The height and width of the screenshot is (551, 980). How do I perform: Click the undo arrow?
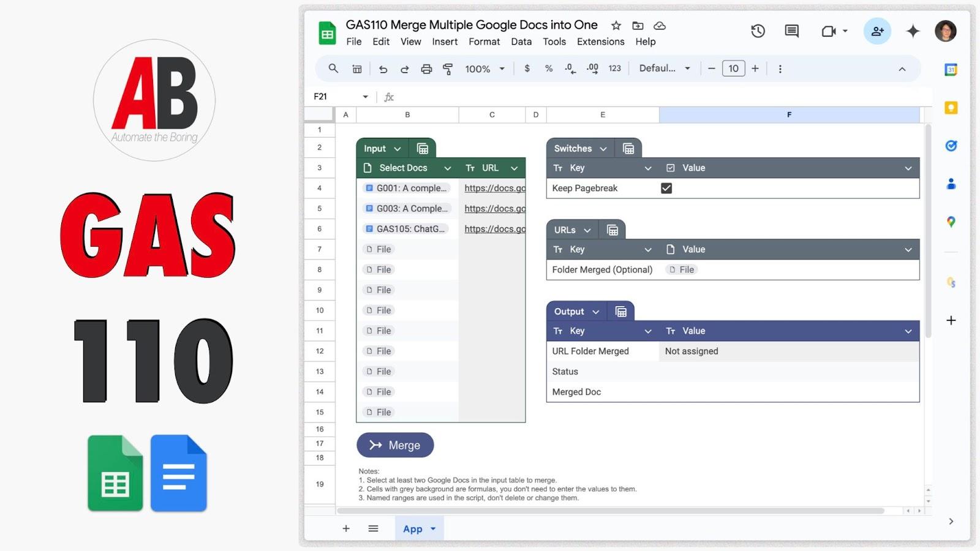383,69
